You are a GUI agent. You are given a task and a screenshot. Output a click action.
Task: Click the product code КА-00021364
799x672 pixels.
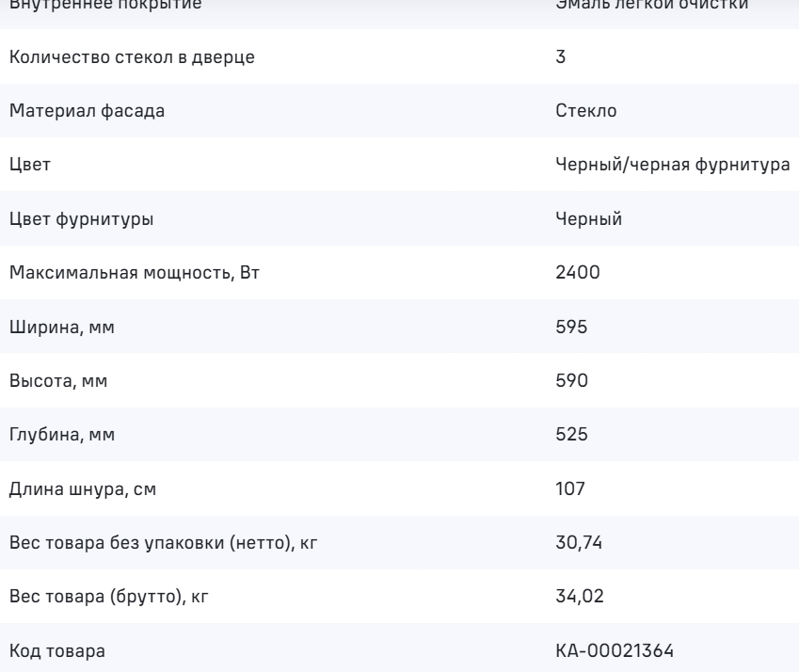point(615,651)
